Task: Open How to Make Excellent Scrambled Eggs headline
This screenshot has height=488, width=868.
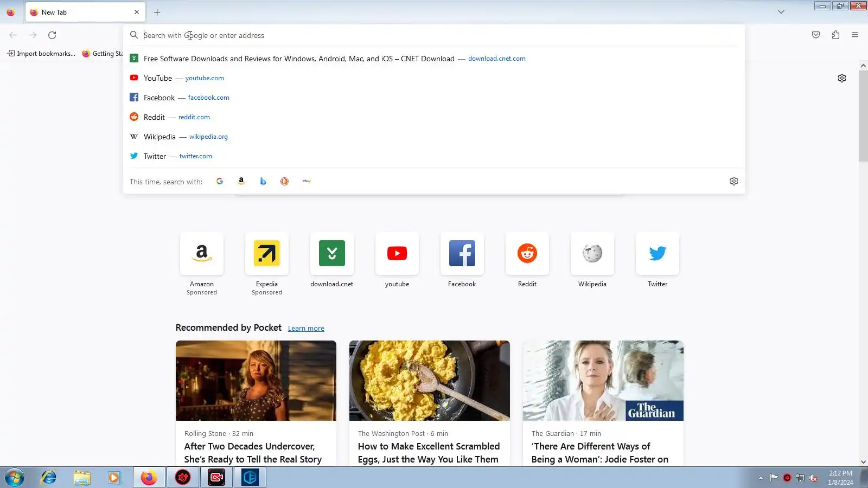Action: [x=429, y=453]
